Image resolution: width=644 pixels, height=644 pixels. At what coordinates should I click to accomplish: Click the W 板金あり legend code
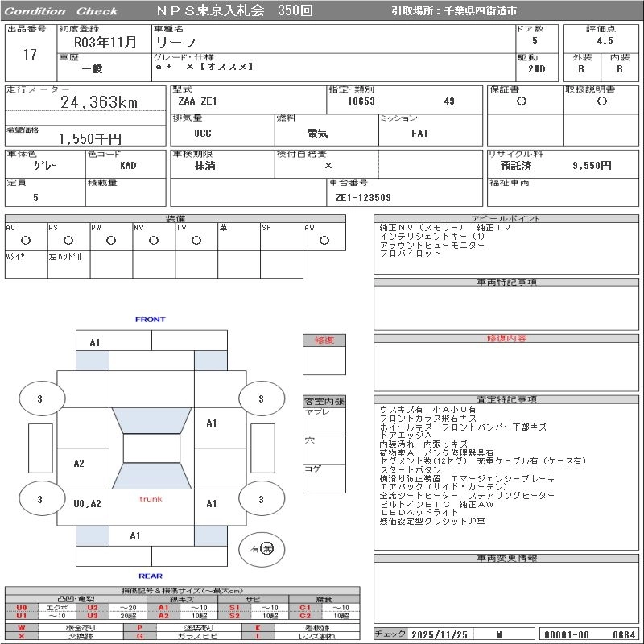click(22, 628)
